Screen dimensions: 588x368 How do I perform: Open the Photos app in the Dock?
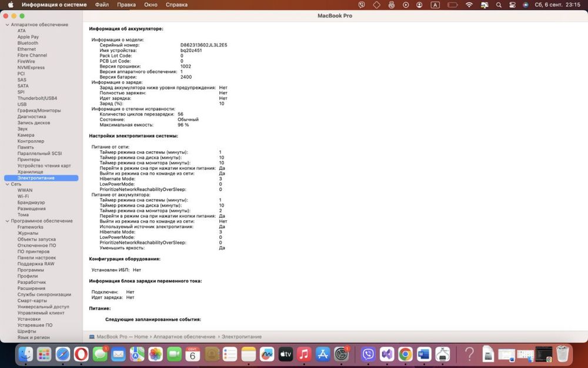(x=156, y=354)
